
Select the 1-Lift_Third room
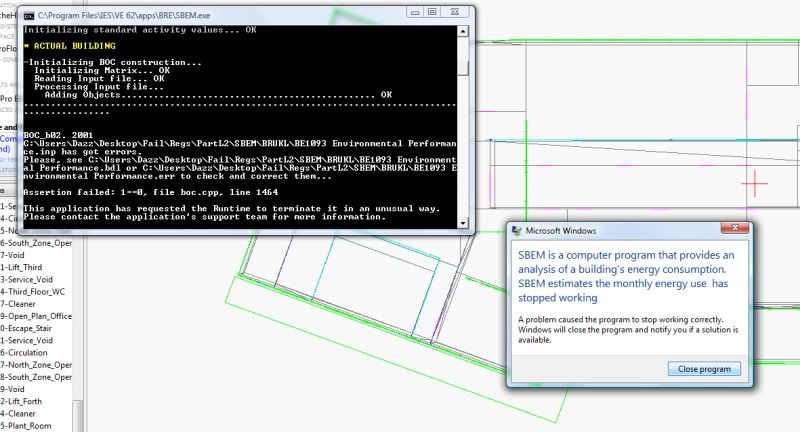(x=21, y=267)
